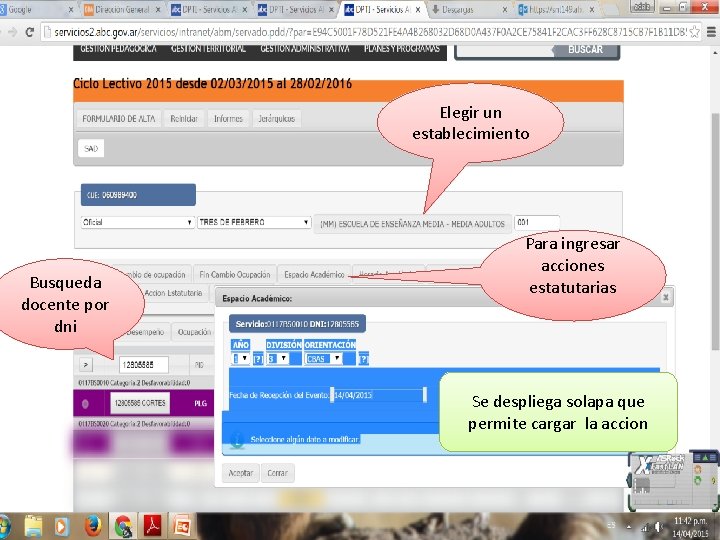The image size is (720, 540).
Task: Open the GESTIÓN TERRITORIAL menu
Action: tap(208, 49)
